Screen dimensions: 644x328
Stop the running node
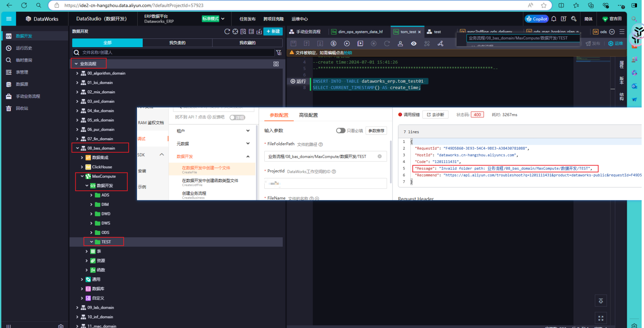(x=374, y=43)
